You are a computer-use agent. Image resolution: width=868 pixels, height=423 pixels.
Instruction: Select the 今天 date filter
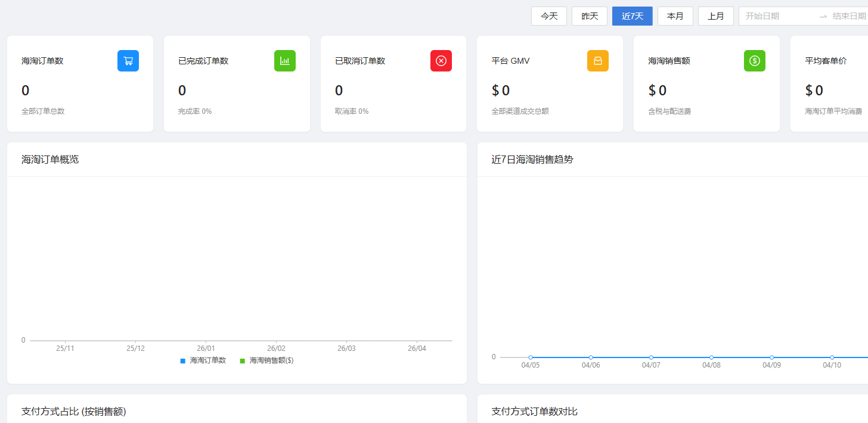click(549, 16)
